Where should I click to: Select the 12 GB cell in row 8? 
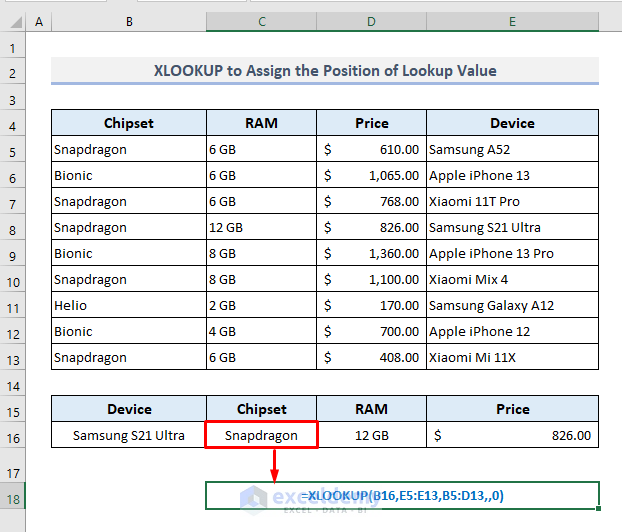click(261, 227)
